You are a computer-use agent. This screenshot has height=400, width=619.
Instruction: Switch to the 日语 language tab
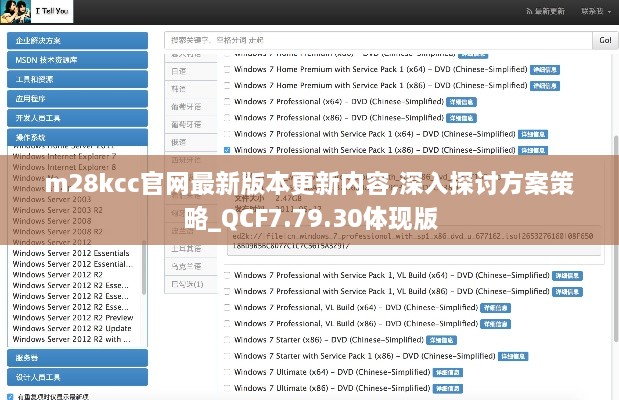pyautogui.click(x=191, y=71)
